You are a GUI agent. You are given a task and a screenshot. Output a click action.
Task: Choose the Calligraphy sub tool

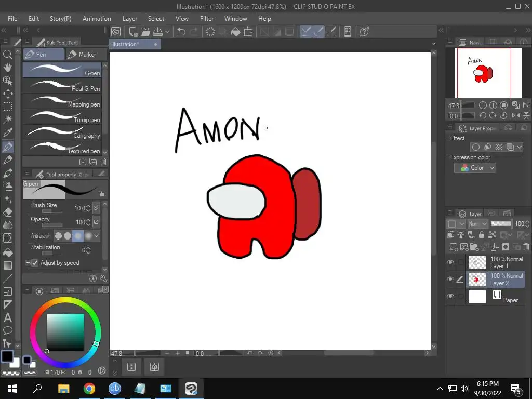coord(62,132)
